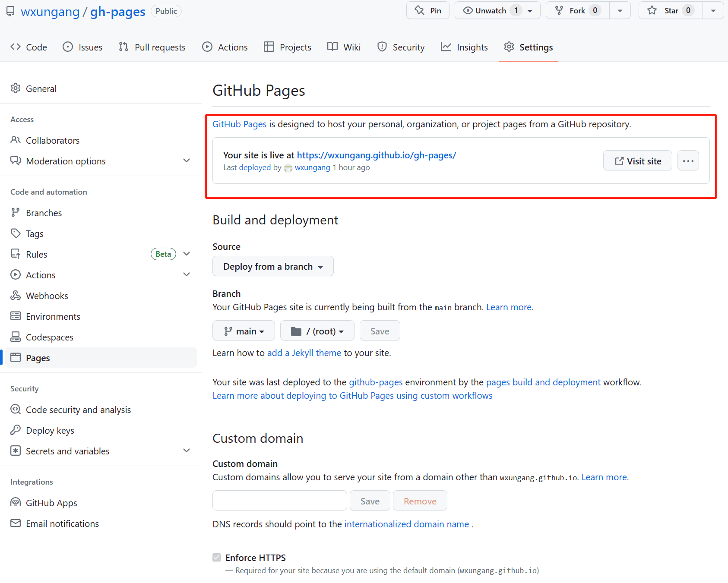
Task: Click the Secrets and variables asterisk icon
Action: point(16,451)
